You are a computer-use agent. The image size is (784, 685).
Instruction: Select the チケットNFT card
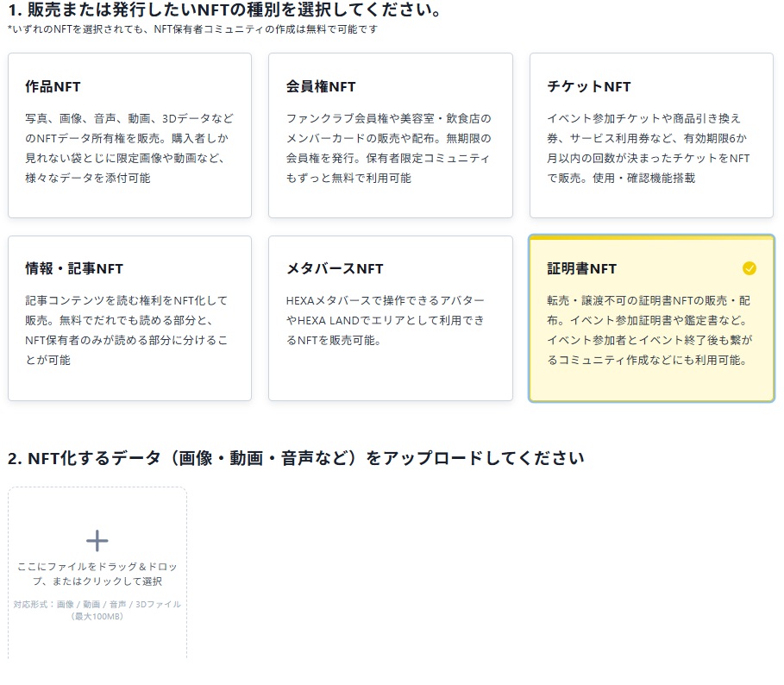click(651, 135)
